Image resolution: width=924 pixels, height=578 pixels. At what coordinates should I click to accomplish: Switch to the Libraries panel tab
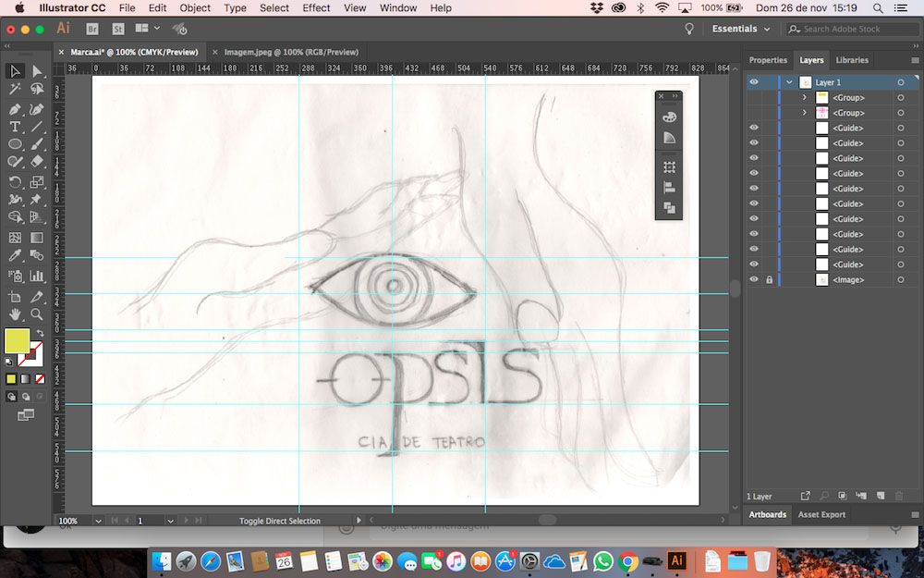(851, 60)
